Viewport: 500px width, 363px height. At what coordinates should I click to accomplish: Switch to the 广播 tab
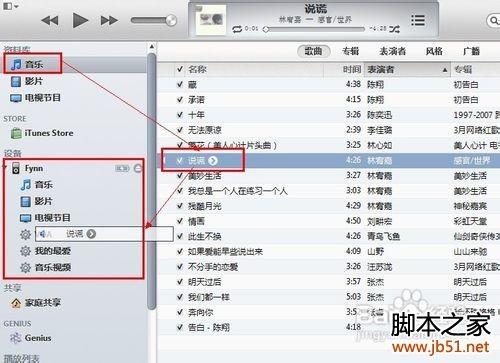coord(471,51)
